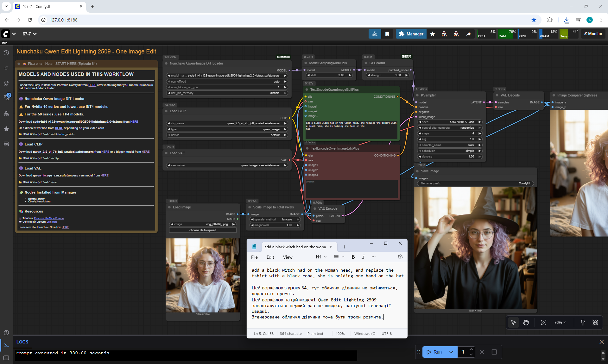Click the KSampler denoise slider

[x=449, y=157]
